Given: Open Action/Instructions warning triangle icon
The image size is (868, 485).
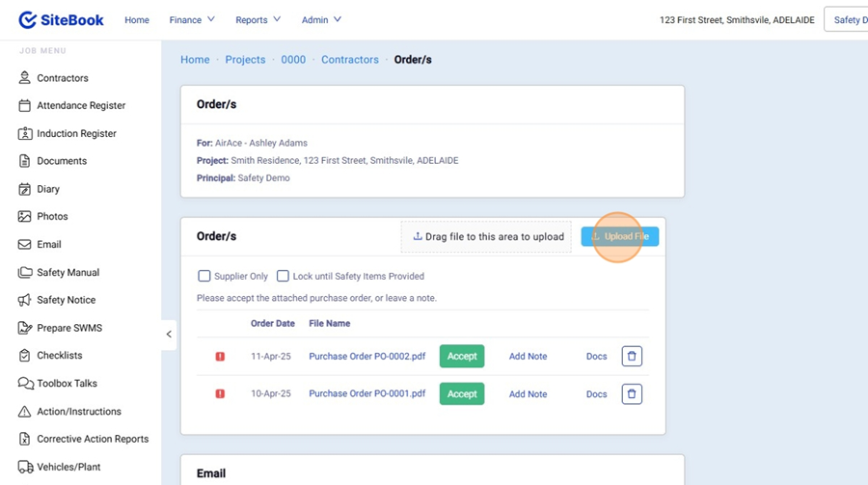Looking at the screenshot, I should tap(25, 412).
